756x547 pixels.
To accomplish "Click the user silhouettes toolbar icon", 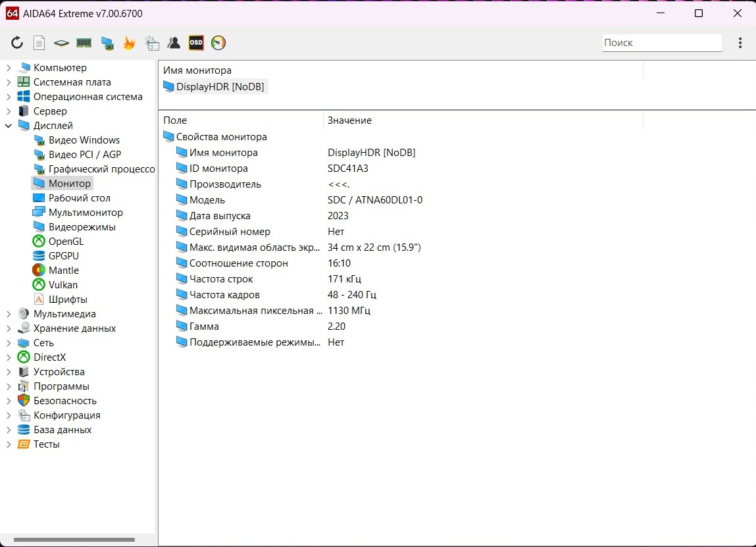I will click(x=174, y=43).
